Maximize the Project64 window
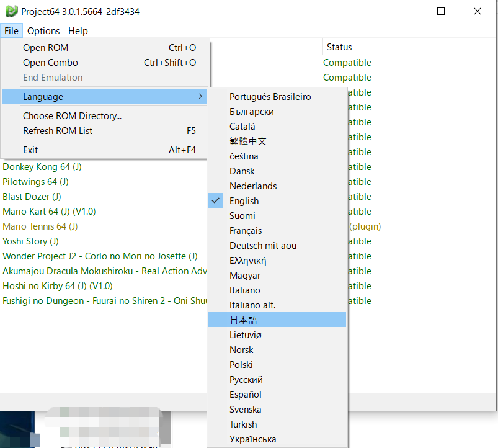The image size is (498, 448). click(x=441, y=11)
